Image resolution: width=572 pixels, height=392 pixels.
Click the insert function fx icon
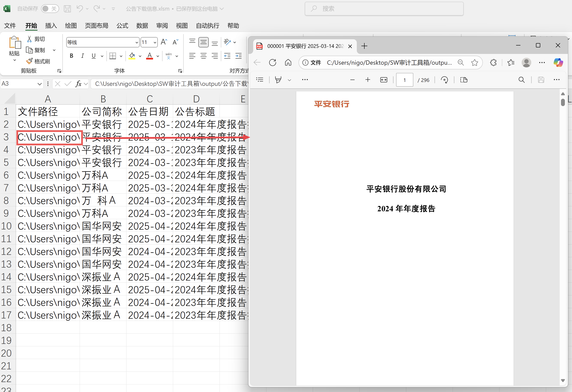coord(78,84)
